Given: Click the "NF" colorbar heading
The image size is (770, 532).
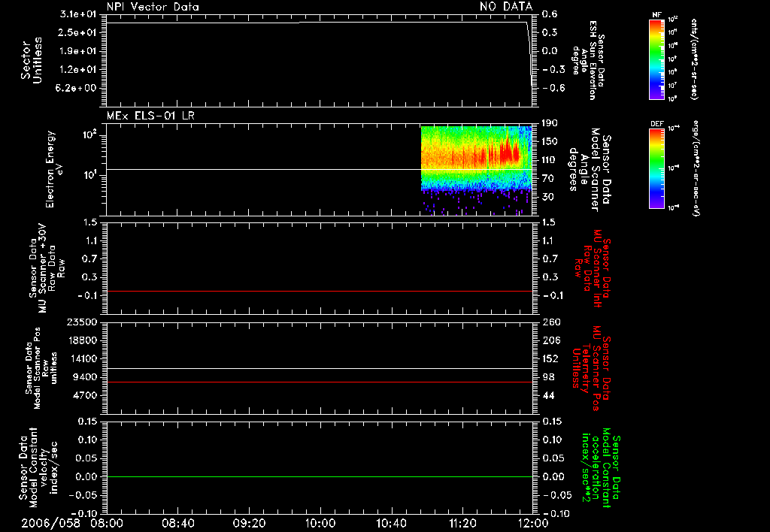Looking at the screenshot, I should point(656,15).
